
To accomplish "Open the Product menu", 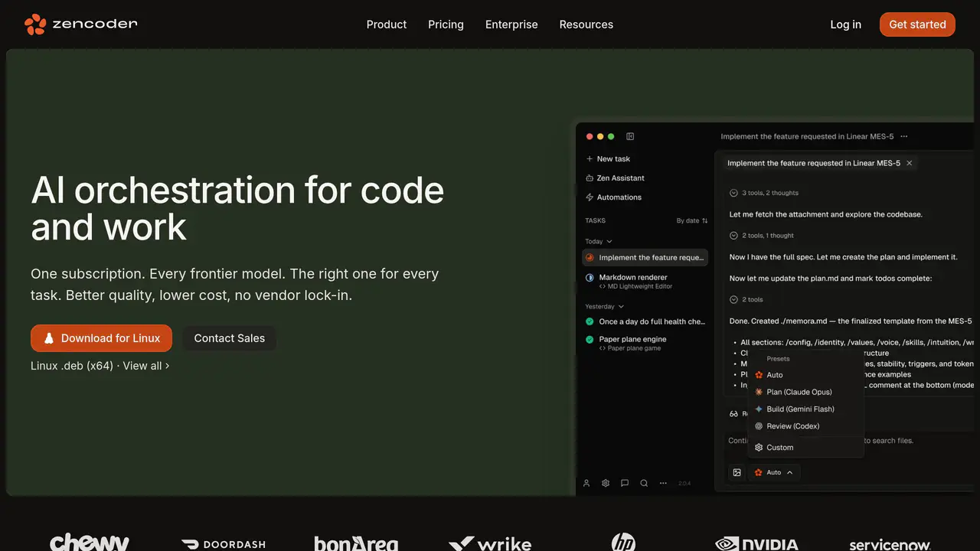I will coord(387,24).
